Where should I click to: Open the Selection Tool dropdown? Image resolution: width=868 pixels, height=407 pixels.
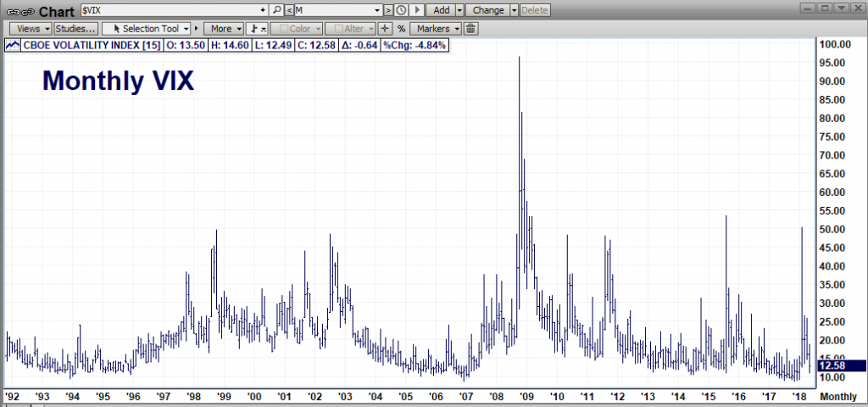coord(147,28)
